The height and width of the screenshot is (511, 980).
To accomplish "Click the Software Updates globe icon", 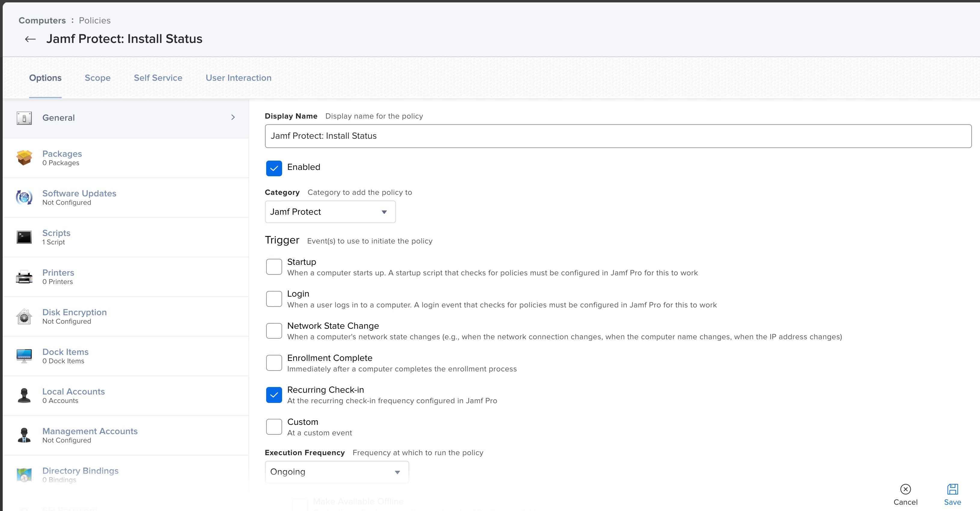I will click(x=24, y=197).
